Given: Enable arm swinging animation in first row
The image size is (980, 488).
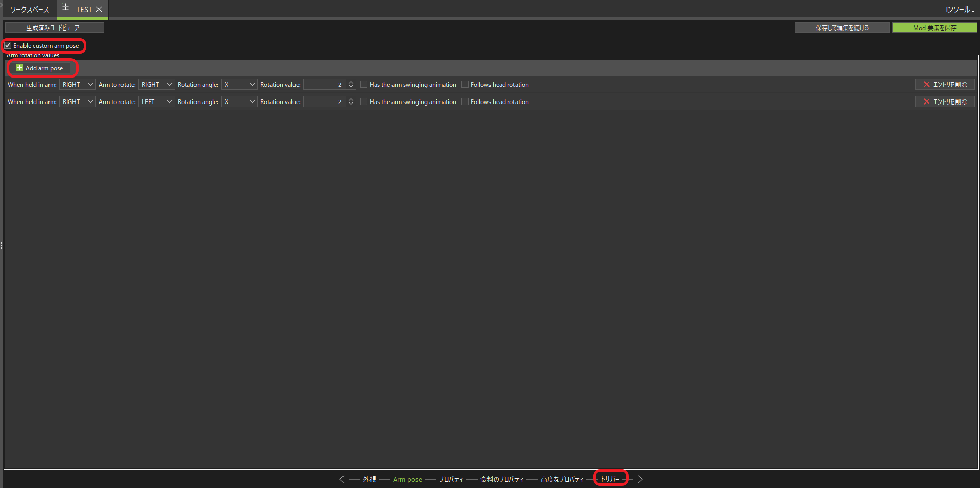Looking at the screenshot, I should (364, 85).
